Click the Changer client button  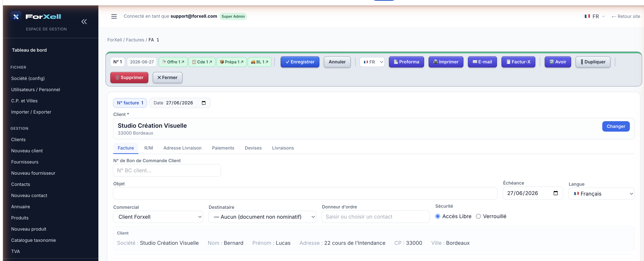tap(616, 127)
